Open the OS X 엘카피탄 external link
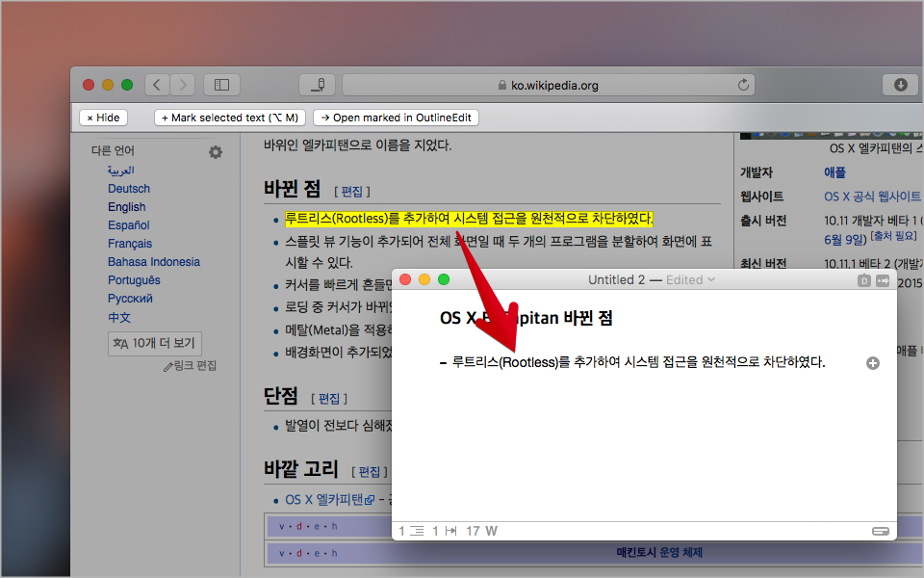Viewport: 924px width, 578px height. coord(329,500)
